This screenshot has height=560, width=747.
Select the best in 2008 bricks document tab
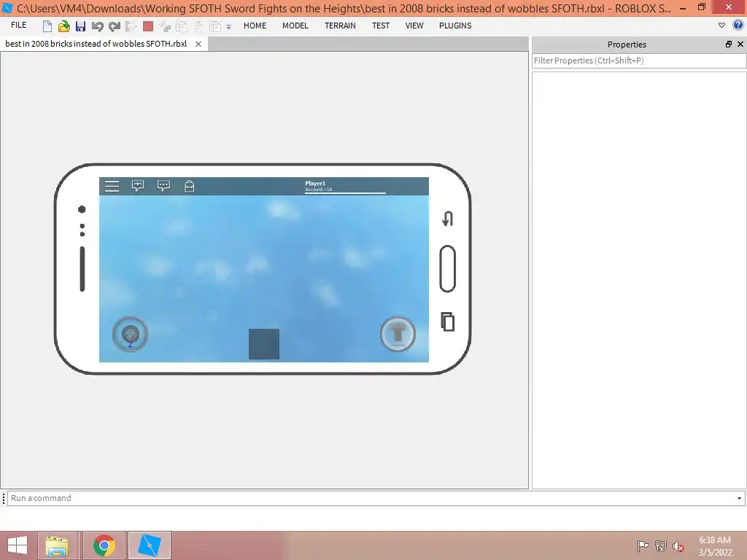[96, 44]
